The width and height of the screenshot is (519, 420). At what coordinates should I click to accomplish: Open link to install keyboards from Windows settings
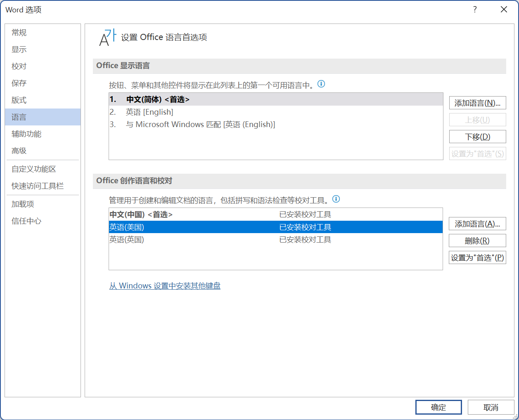[x=165, y=286]
